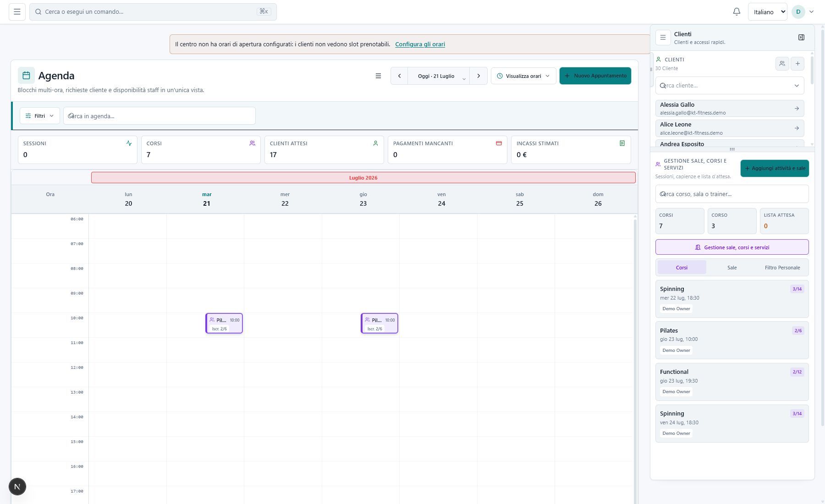Switch to the Filtro Personale tab
The height and width of the screenshot is (504, 825).
pos(782,268)
